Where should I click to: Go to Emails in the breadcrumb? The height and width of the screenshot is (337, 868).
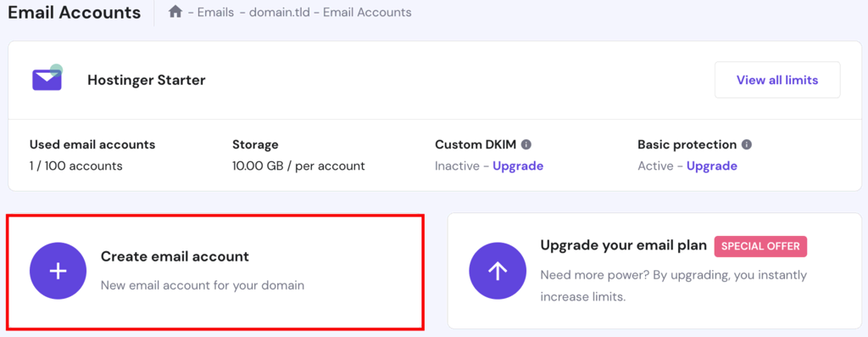[215, 12]
